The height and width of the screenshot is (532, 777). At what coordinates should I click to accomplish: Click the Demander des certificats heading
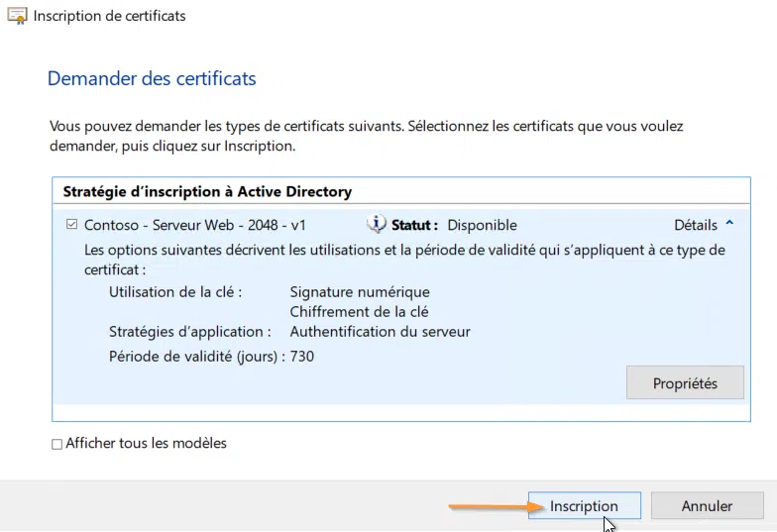pos(152,78)
